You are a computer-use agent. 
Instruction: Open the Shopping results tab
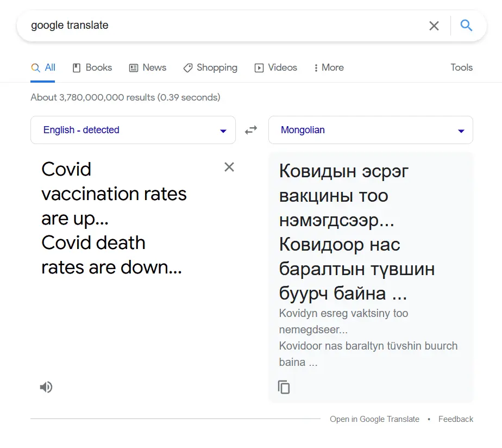pos(210,68)
